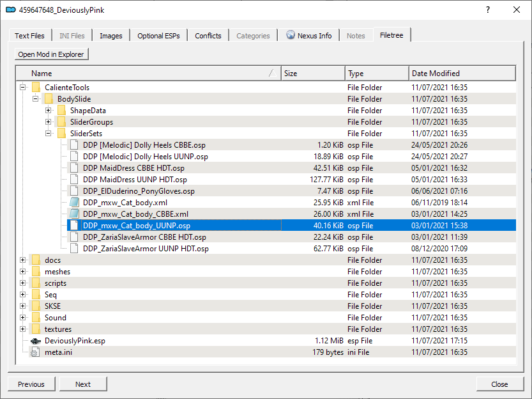Image resolution: width=532 pixels, height=399 pixels.
Task: Open the Nexus Info tab
Action: [308, 36]
